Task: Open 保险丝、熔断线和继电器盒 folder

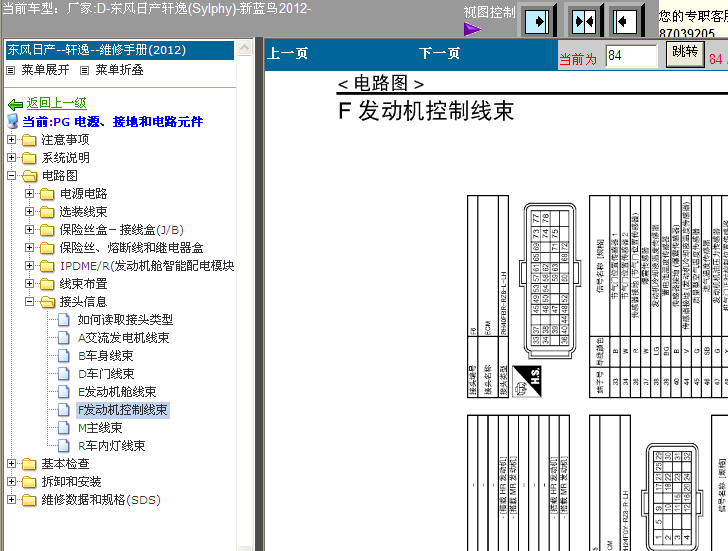Action: tap(131, 247)
